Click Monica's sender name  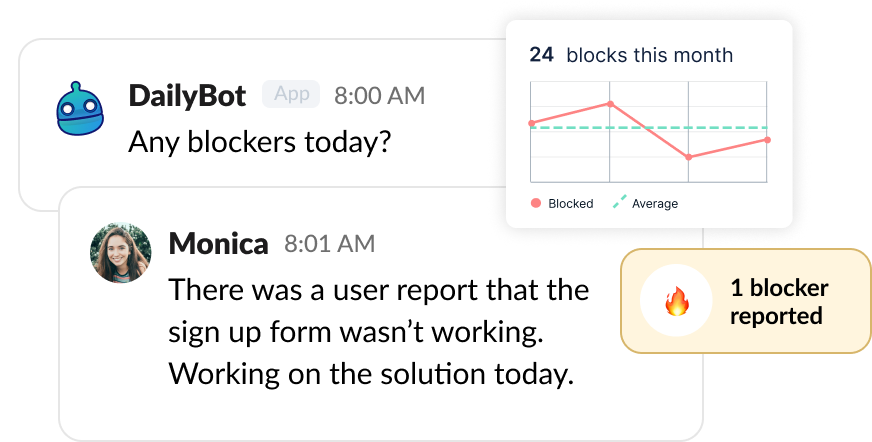coord(218,243)
